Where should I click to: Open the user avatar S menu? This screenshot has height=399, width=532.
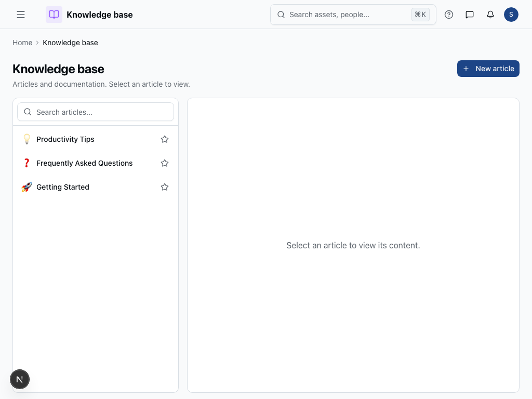point(511,15)
